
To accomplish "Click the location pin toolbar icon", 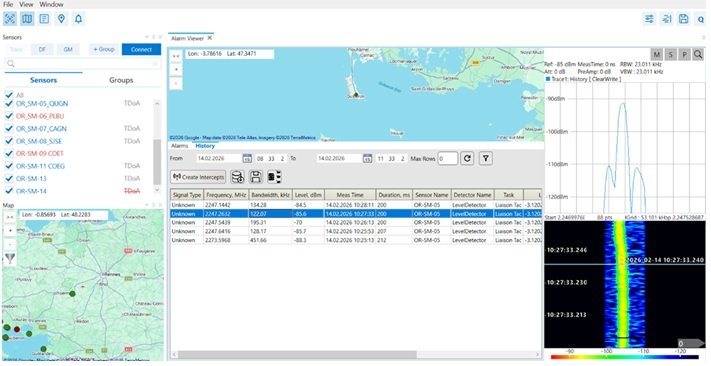I will point(61,19).
